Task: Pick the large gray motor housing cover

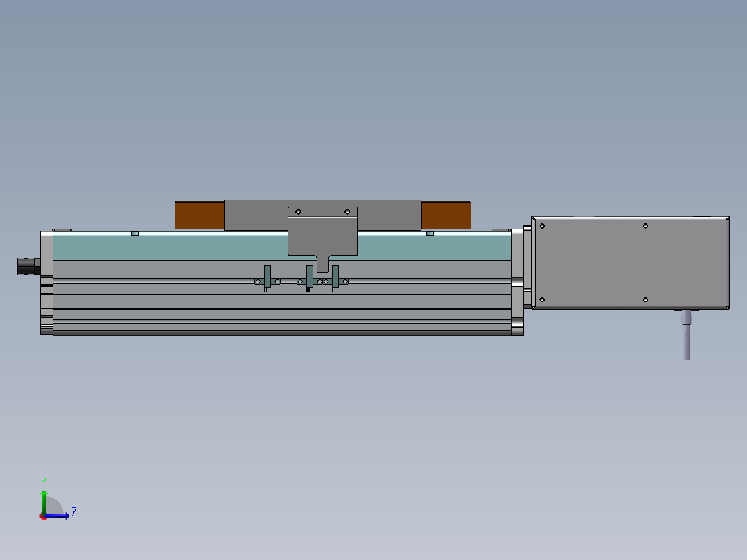Action: [x=631, y=263]
